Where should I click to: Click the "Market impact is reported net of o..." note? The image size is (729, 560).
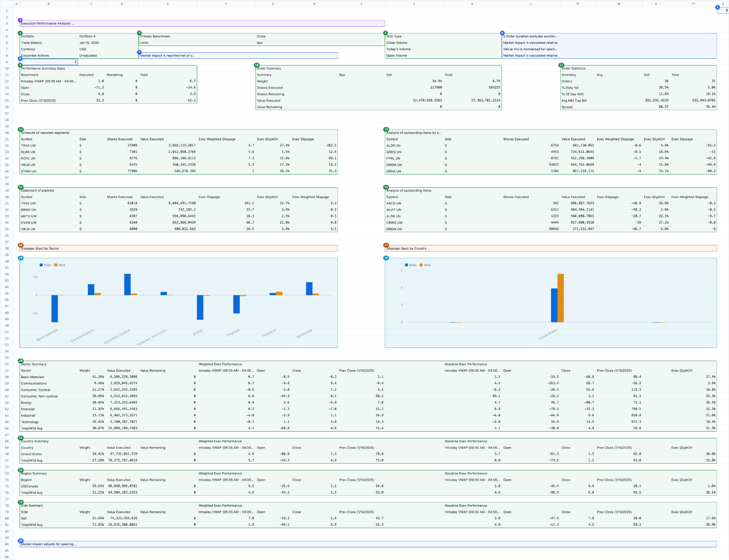tap(238, 55)
